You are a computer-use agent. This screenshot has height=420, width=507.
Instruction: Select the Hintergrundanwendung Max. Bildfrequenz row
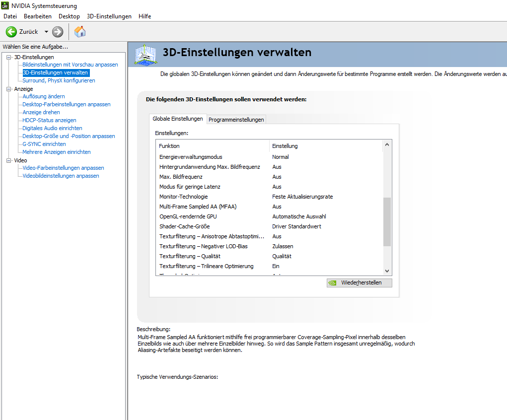coord(269,167)
